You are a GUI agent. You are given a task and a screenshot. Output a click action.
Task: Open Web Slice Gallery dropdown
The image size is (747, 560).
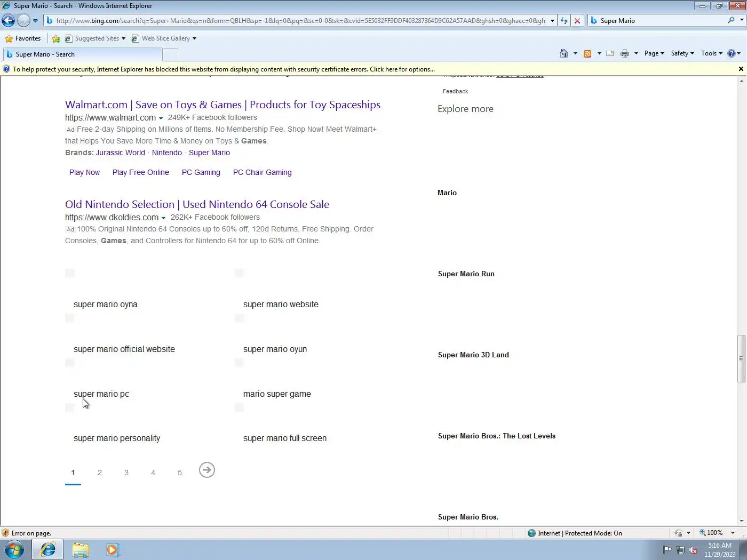164,38
